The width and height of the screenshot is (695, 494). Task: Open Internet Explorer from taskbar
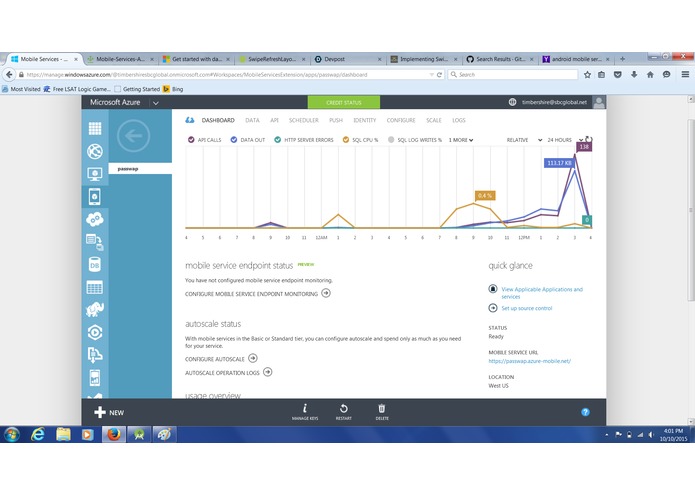tap(38, 434)
